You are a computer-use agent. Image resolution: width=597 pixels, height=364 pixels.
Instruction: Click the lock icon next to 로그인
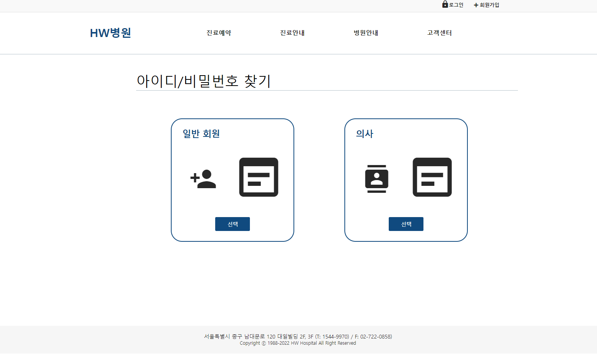coord(444,5)
